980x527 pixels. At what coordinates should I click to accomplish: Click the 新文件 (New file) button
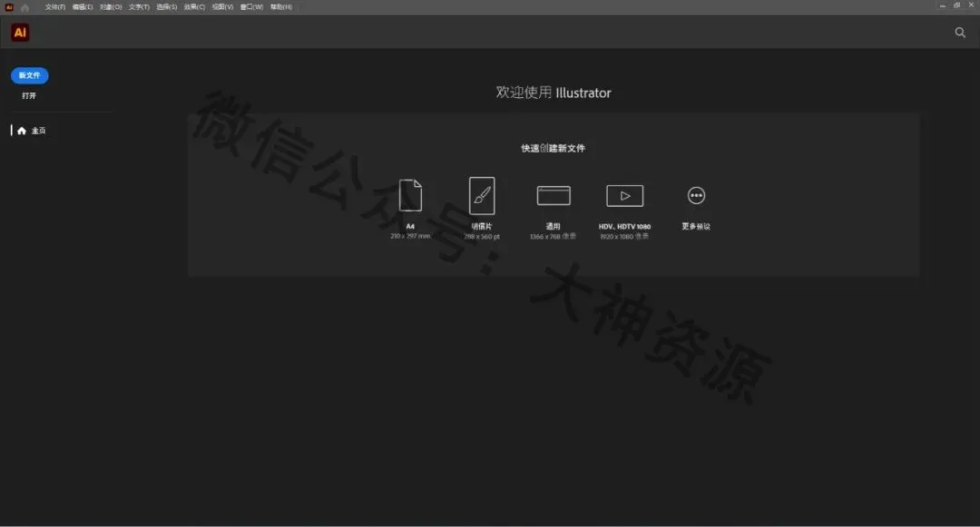pos(29,75)
